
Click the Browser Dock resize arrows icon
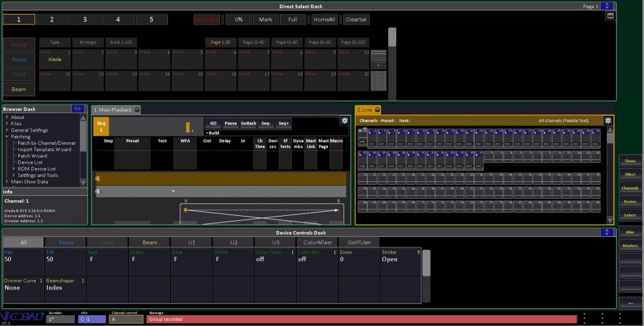(78, 109)
